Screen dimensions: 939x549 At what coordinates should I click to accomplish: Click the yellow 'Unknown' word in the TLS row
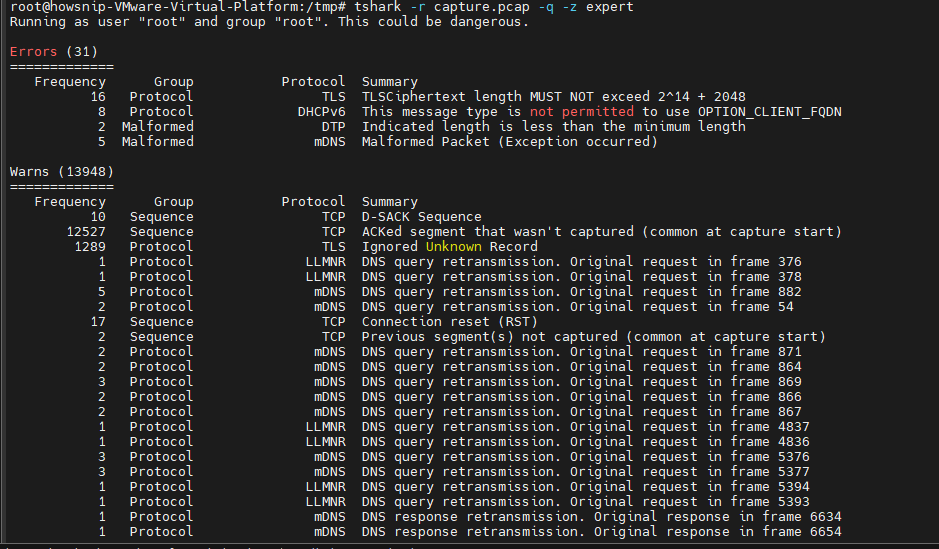tap(453, 247)
